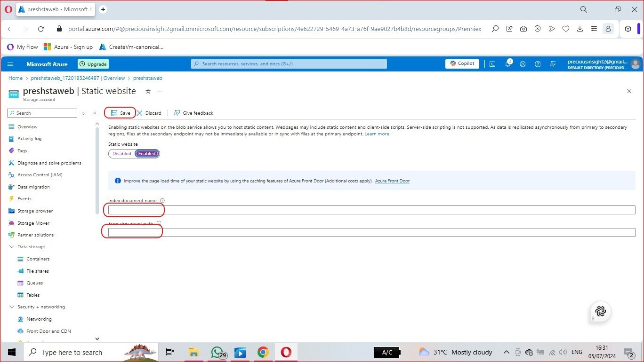Image resolution: width=644 pixels, height=362 pixels.
Task: Select the Enabled static website option
Action: click(x=147, y=154)
